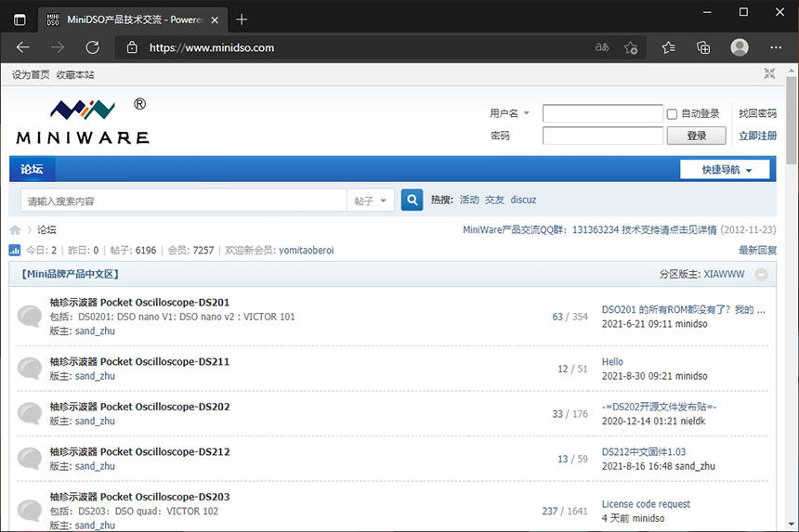This screenshot has width=799, height=532.
Task: Open the DSO201 的所有ROM都没有了 post
Action: (683, 309)
